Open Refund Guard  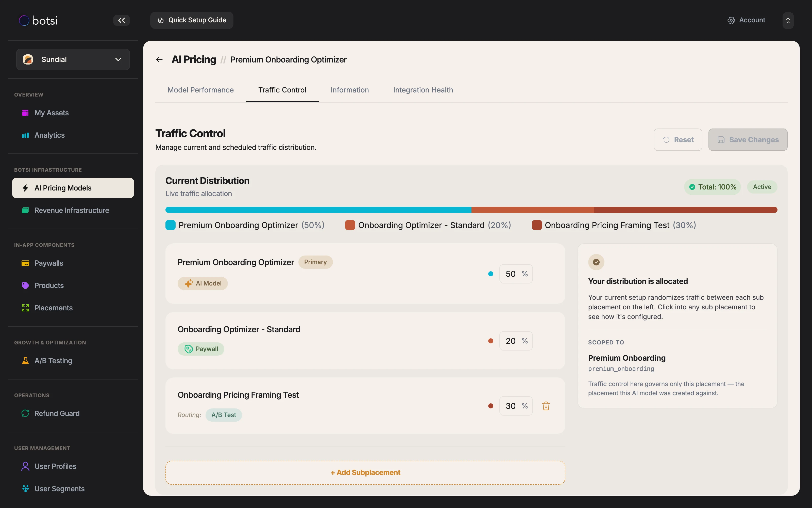tap(73, 413)
